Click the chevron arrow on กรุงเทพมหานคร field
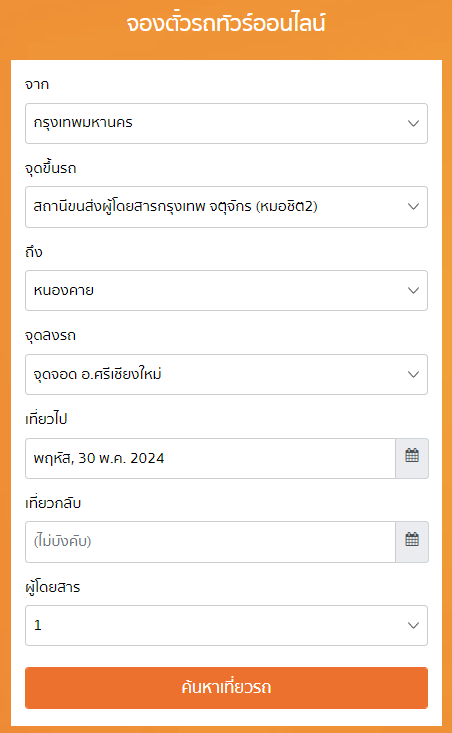452x733 pixels. [413, 123]
